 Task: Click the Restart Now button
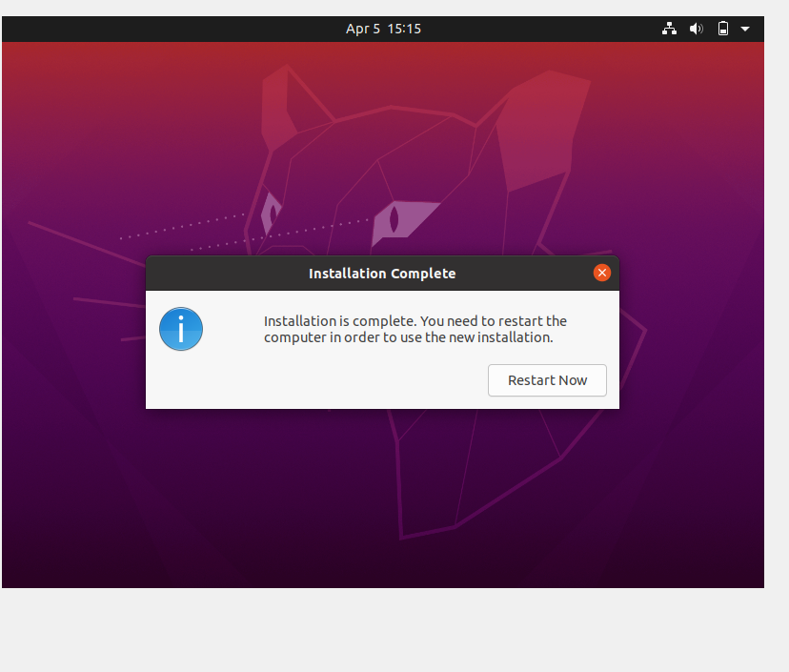[547, 380]
